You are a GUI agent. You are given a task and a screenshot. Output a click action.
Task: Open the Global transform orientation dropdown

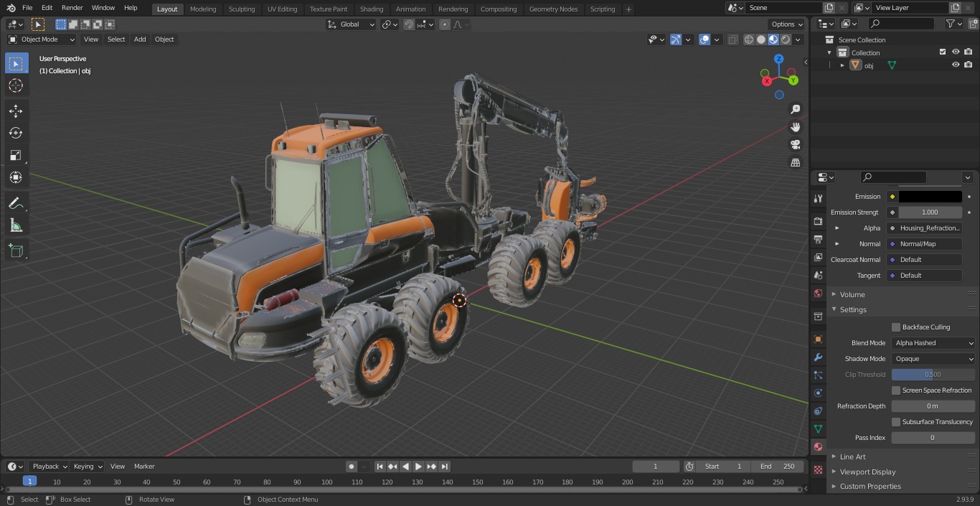coord(352,24)
